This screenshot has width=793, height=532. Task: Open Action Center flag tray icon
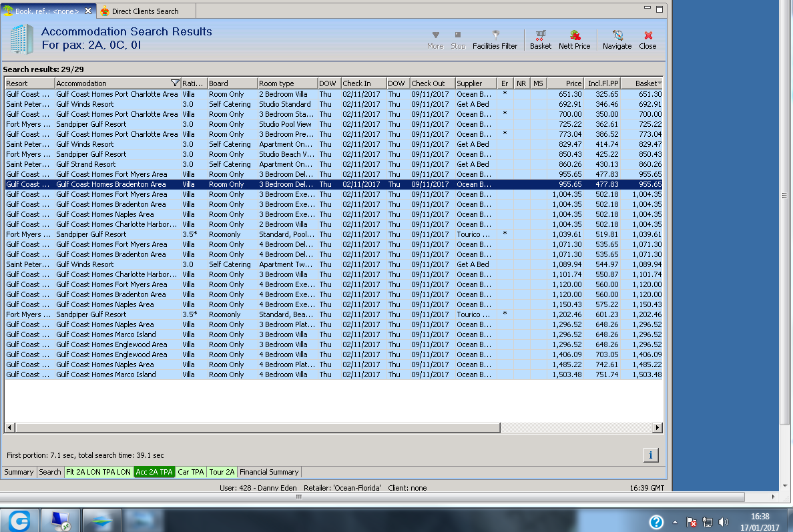pos(692,522)
